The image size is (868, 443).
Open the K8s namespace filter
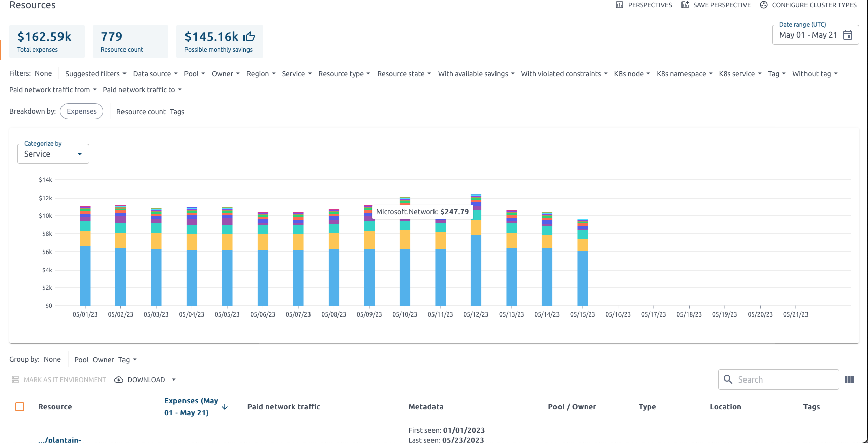click(685, 74)
